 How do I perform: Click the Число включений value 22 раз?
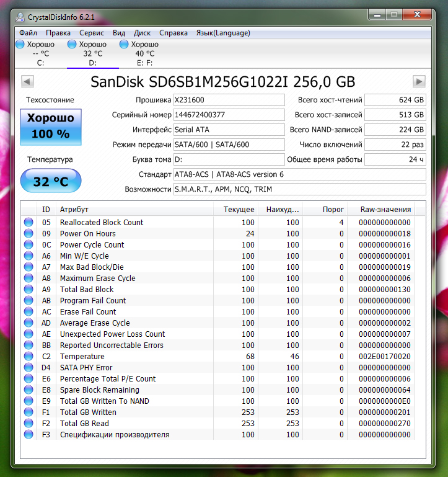pos(395,145)
